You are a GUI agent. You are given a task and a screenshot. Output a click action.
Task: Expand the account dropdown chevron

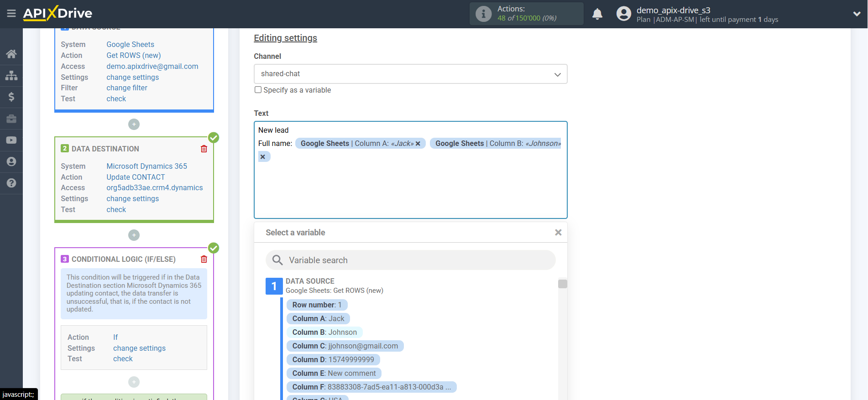click(x=857, y=14)
